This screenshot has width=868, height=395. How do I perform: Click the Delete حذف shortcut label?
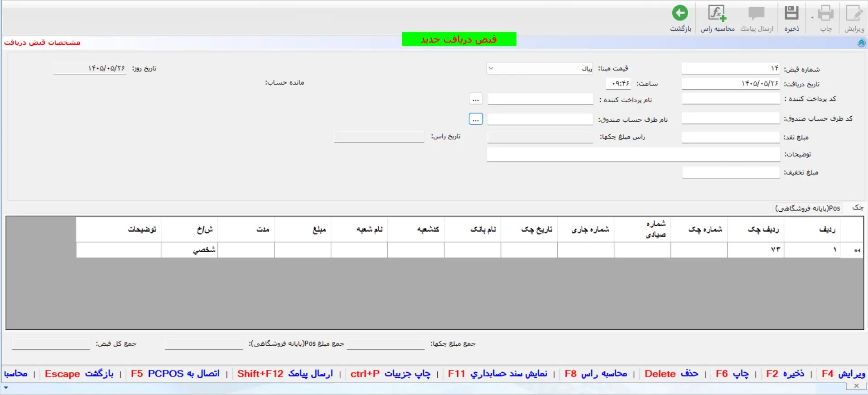671,374
